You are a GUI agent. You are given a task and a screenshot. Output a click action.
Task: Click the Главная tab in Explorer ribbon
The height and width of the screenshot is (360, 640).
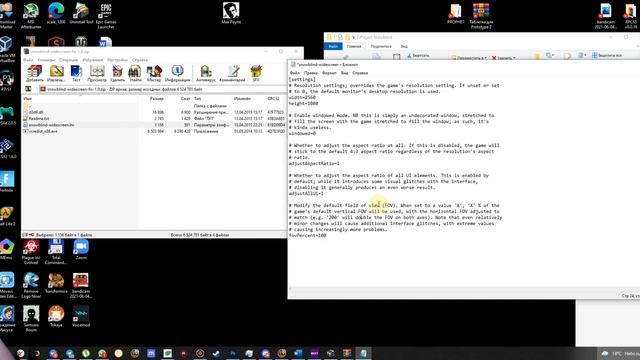coord(354,47)
